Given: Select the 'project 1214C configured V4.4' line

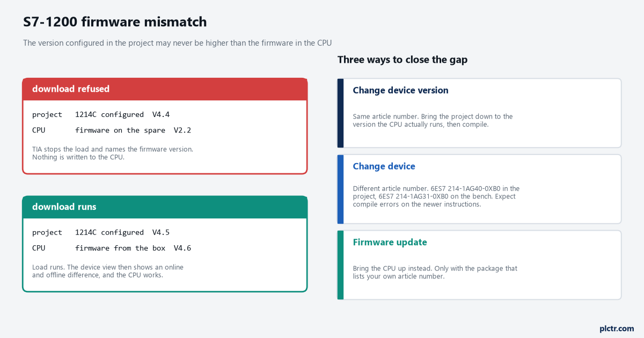Looking at the screenshot, I should [101, 114].
